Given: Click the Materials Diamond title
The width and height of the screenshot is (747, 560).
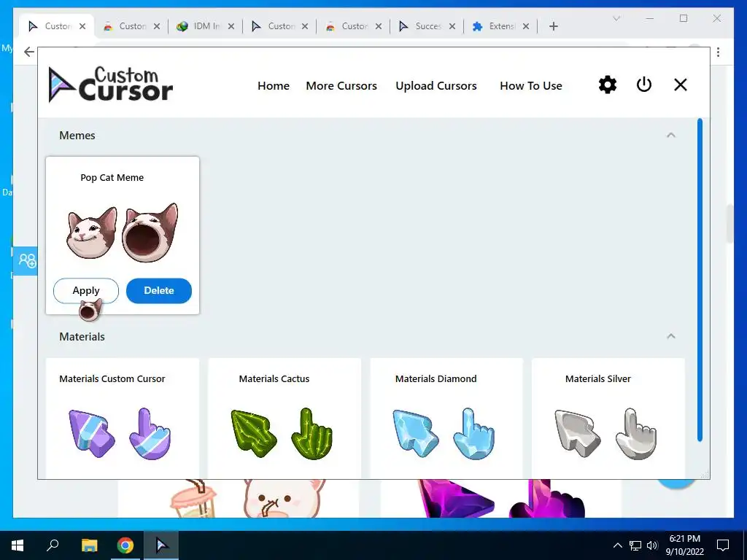Looking at the screenshot, I should pos(436,379).
